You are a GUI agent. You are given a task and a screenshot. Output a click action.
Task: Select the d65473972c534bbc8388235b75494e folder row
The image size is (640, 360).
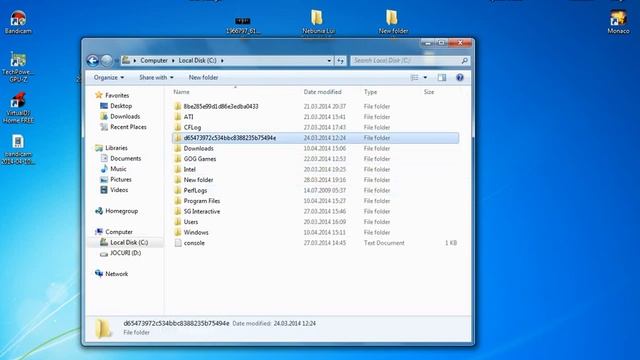click(316, 138)
